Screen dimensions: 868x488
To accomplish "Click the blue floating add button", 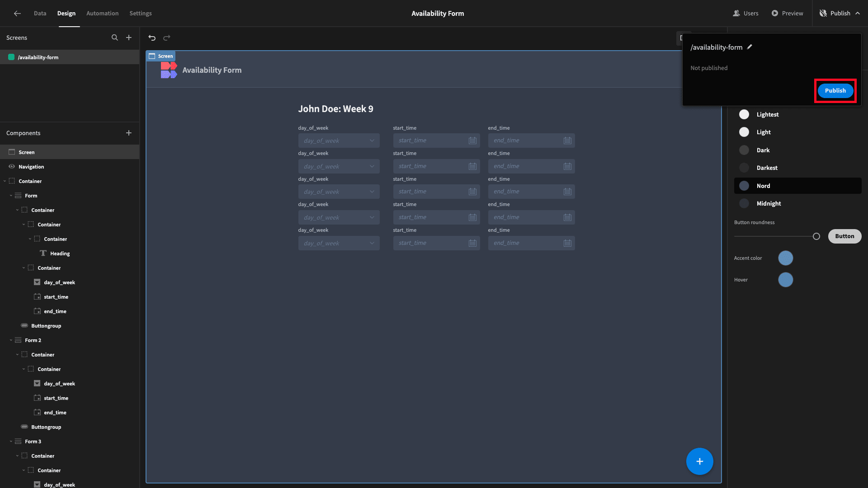I will click(x=699, y=461).
